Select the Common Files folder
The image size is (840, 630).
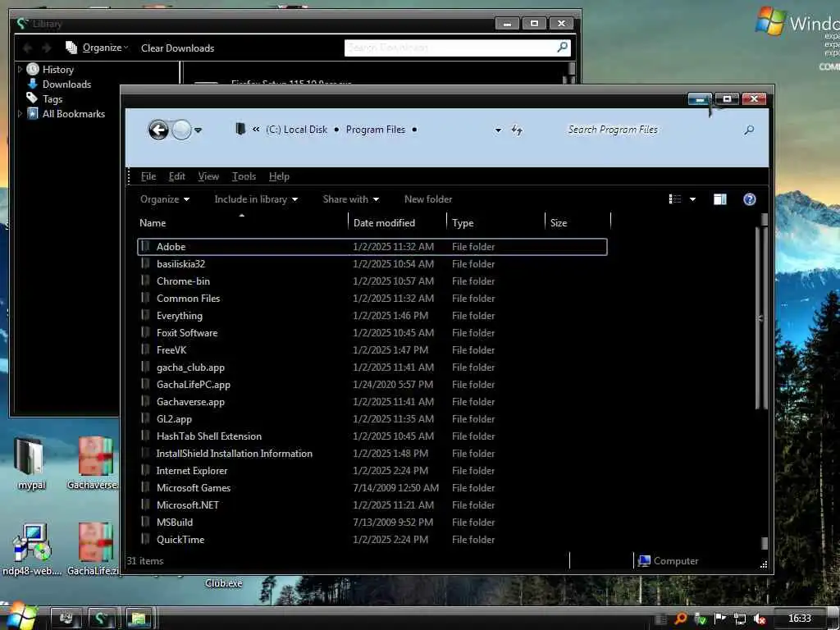[372, 299]
